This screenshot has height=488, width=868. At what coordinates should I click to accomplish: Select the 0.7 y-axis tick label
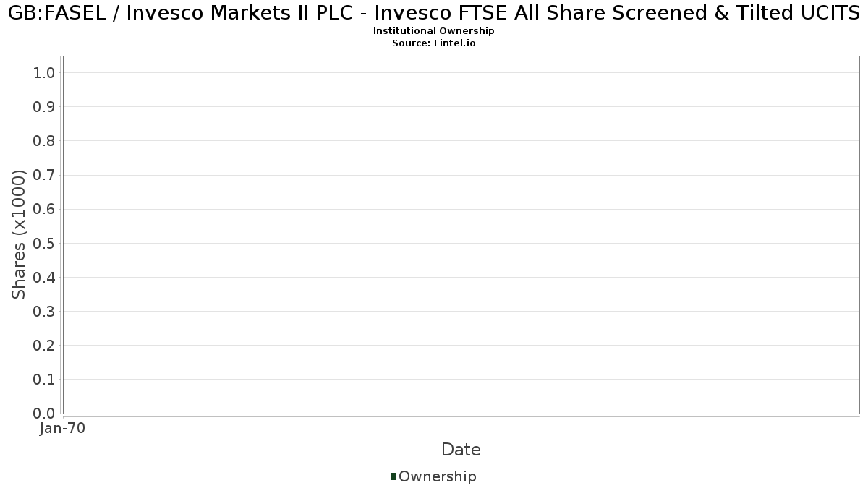pyautogui.click(x=44, y=175)
